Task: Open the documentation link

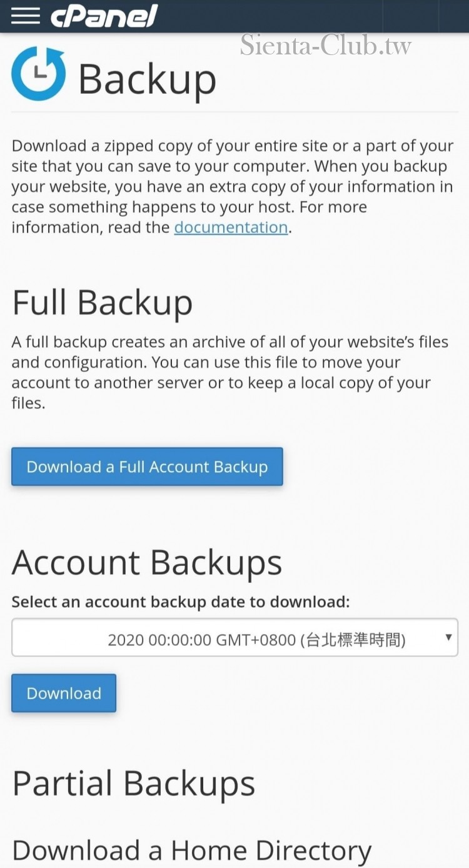Action: coord(231,227)
